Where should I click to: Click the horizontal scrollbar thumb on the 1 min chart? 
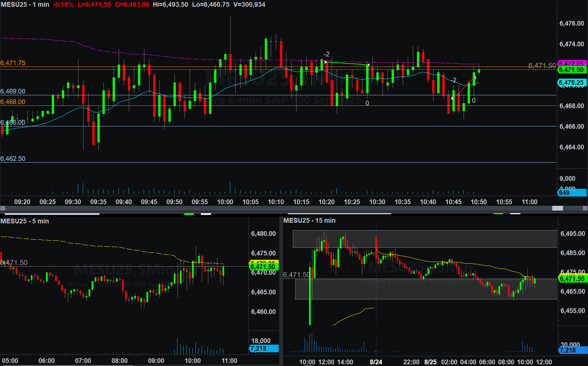coord(557,208)
